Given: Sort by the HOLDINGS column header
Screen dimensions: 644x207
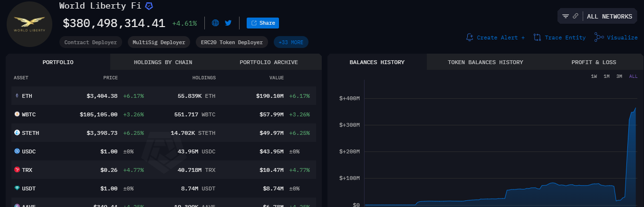Looking at the screenshot, I should click(x=204, y=78).
